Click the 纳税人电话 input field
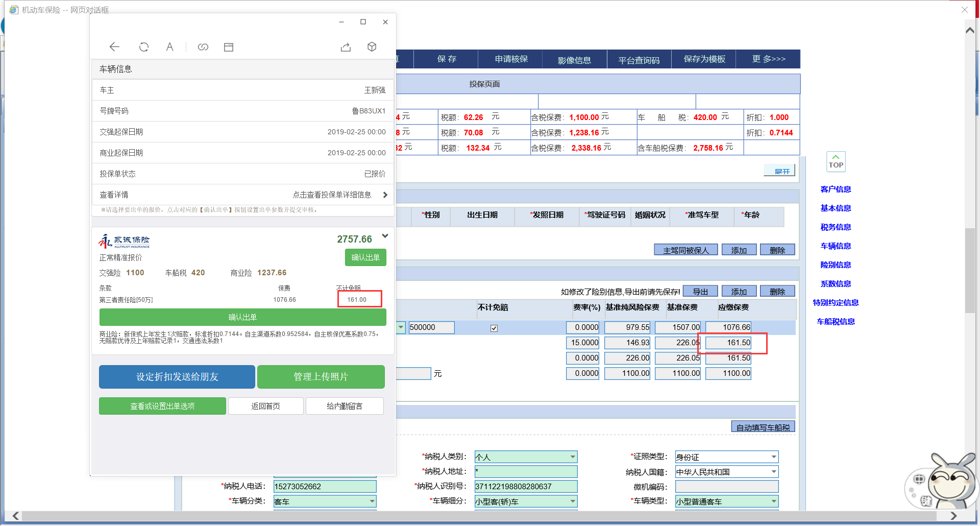980x526 pixels. click(325, 486)
